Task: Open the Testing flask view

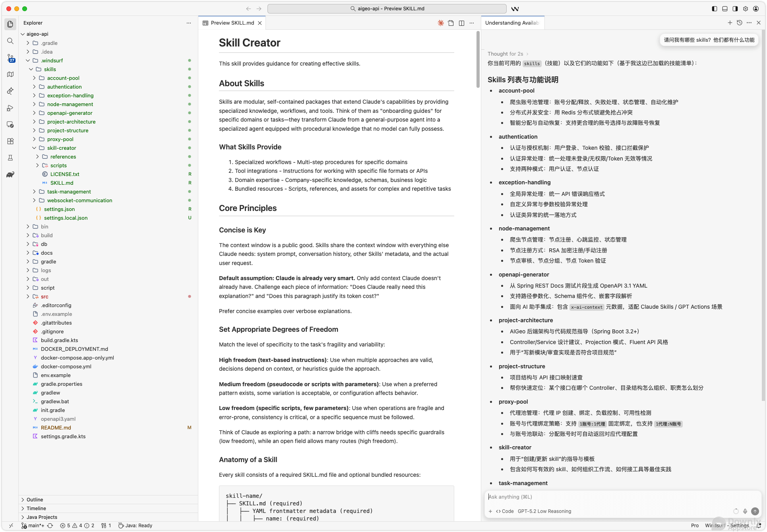Action: point(10,158)
